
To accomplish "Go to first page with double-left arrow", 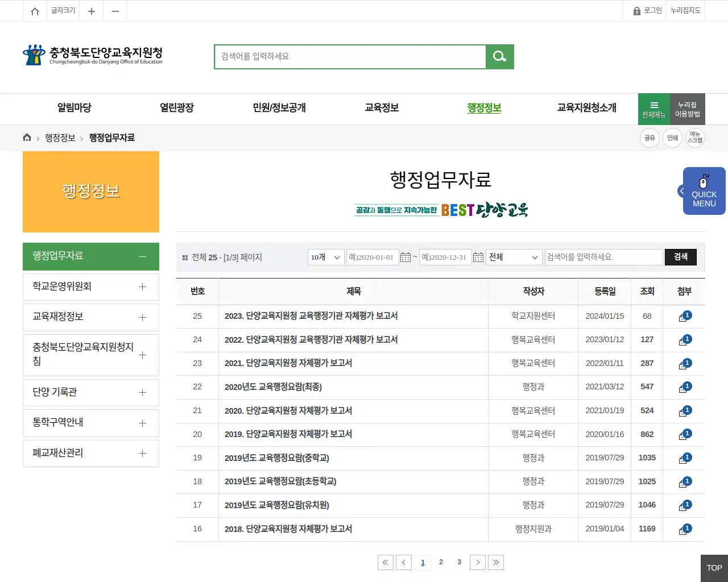I will pyautogui.click(x=386, y=562).
